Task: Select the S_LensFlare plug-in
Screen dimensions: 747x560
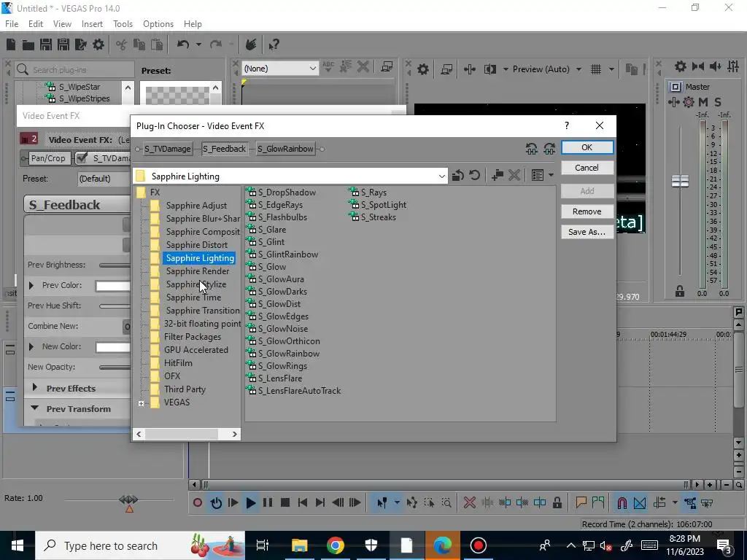Action: click(280, 378)
